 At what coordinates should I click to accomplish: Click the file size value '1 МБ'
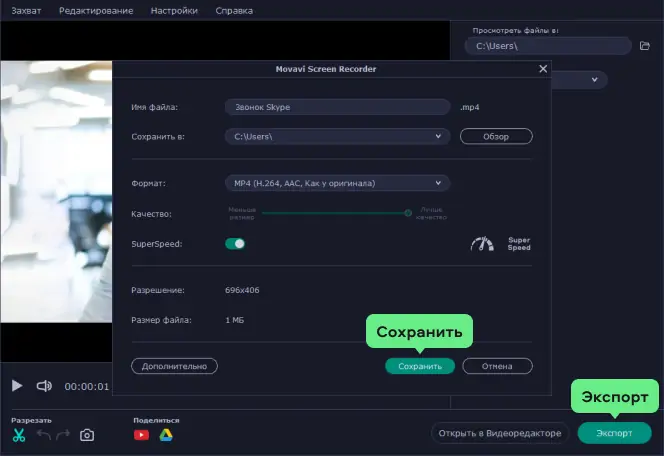coord(235,320)
